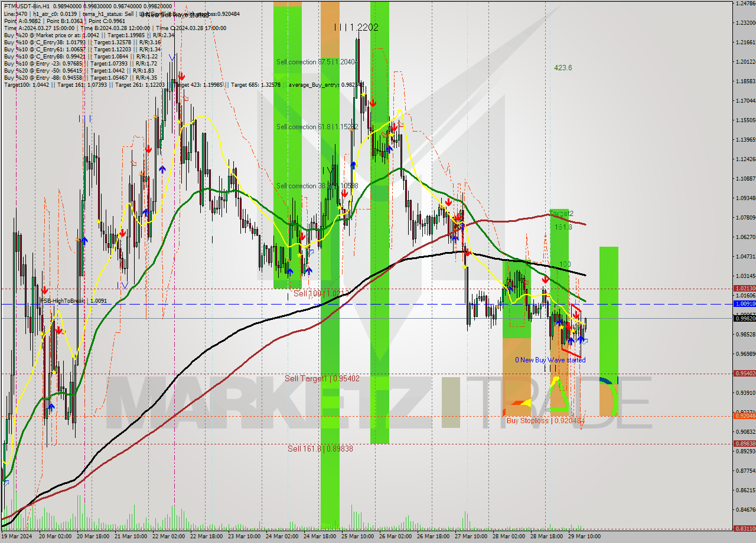Select the 'Point A:0.9882' info text

point(22,21)
